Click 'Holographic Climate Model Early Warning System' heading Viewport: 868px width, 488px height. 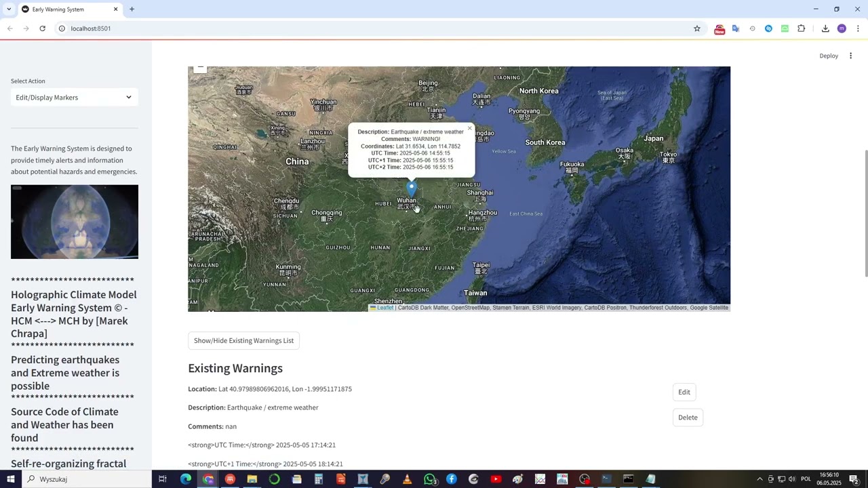(x=74, y=314)
